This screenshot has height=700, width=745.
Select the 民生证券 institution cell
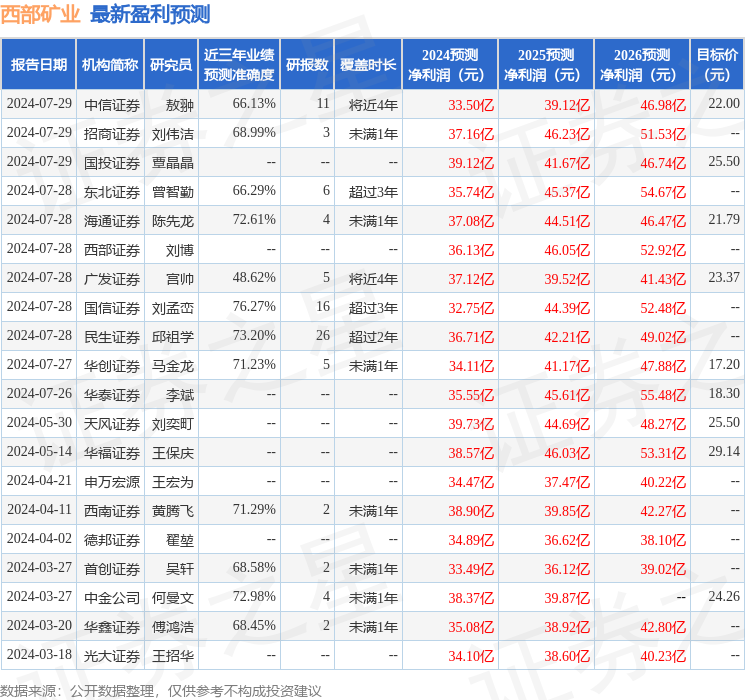pyautogui.click(x=112, y=336)
